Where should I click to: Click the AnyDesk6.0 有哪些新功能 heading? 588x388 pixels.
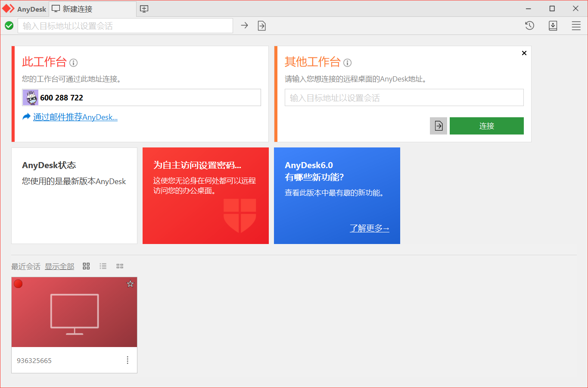pos(314,171)
